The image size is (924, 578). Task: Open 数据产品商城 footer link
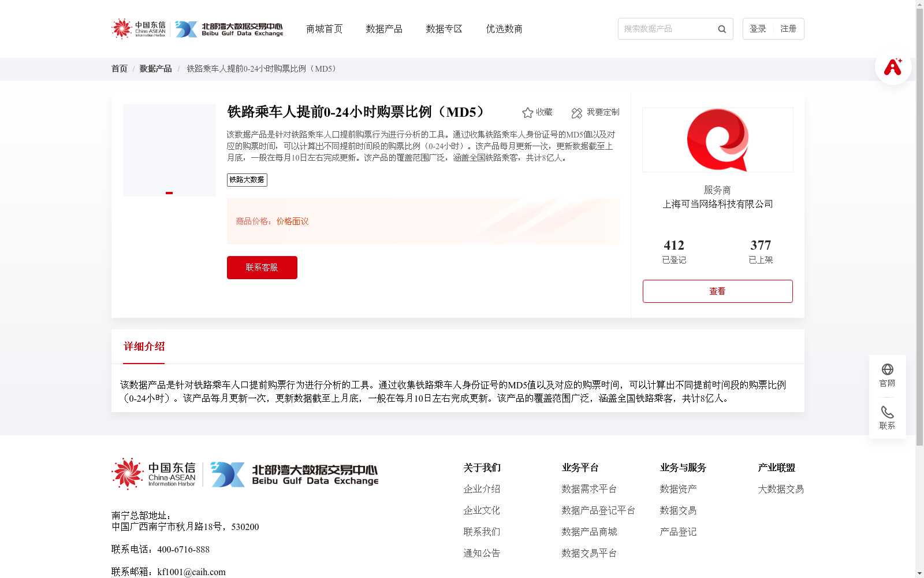589,532
